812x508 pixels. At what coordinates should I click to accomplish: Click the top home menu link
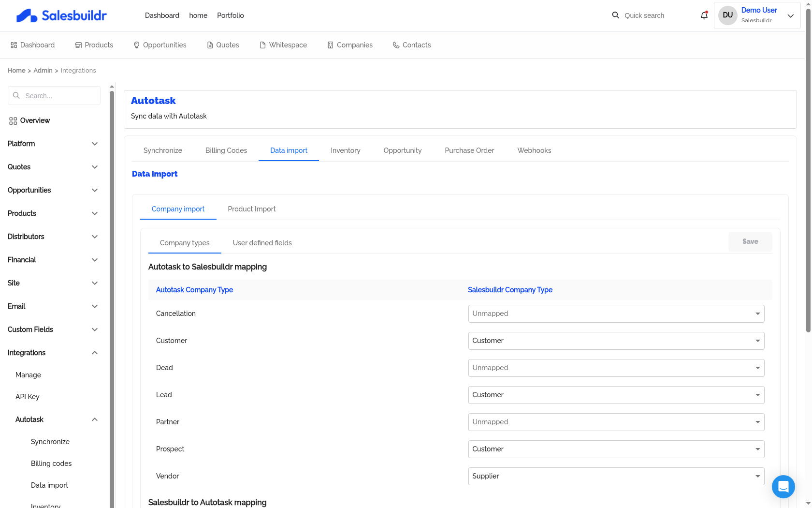pos(198,15)
